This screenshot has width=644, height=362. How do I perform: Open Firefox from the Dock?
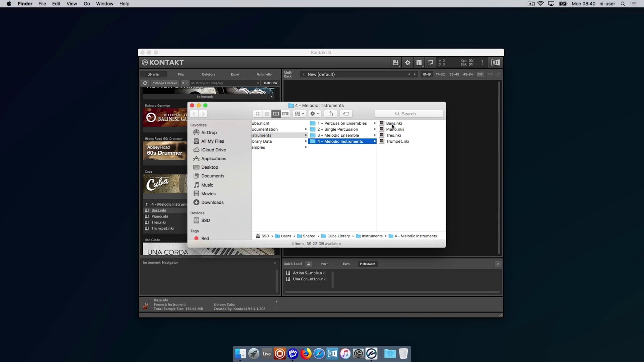306,354
